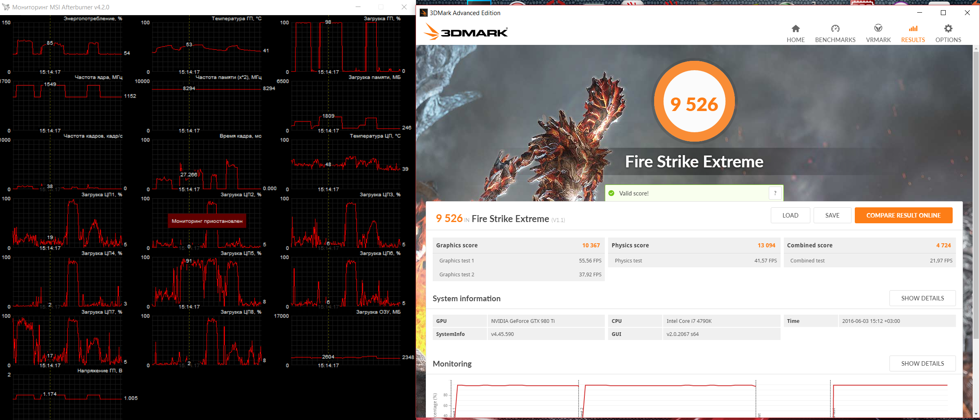Image resolution: width=980 pixels, height=420 pixels.
Task: Select the RESULTS tab
Action: click(x=913, y=33)
